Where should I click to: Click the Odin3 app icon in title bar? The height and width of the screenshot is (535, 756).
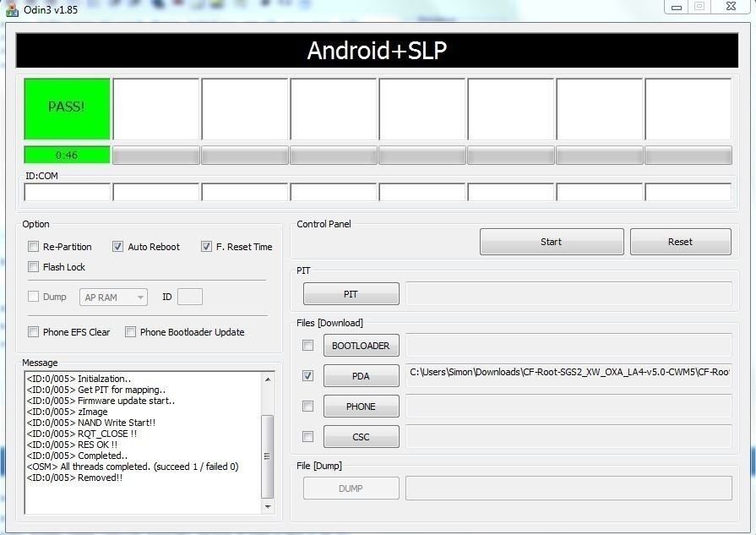pyautogui.click(x=12, y=9)
